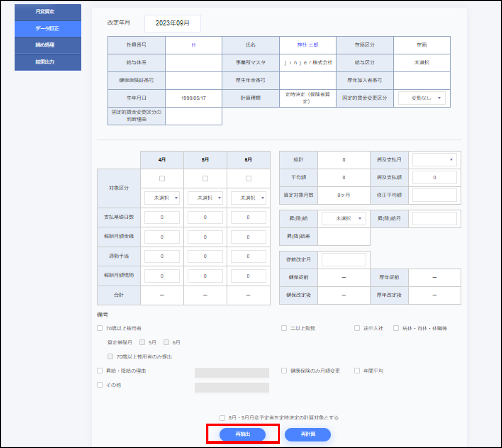Click the 再抽出 button
This screenshot has height=448, width=502.
click(x=242, y=434)
